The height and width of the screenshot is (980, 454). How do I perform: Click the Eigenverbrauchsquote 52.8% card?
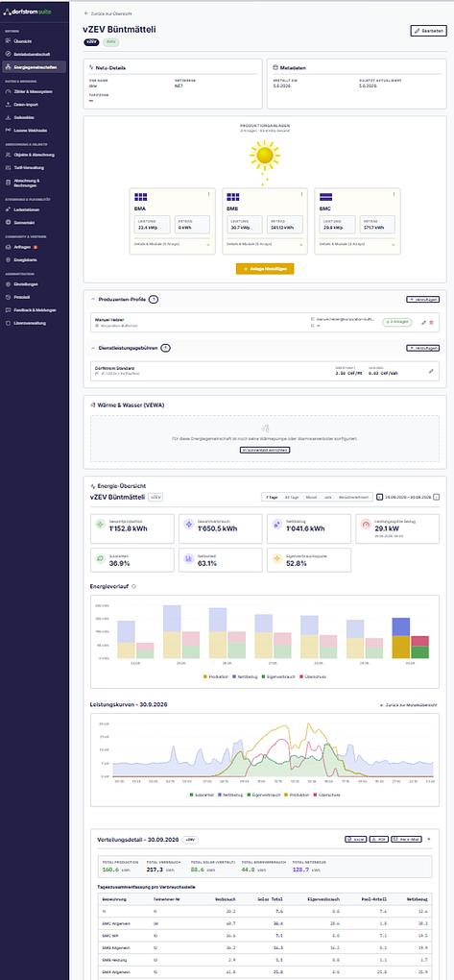coord(309,560)
